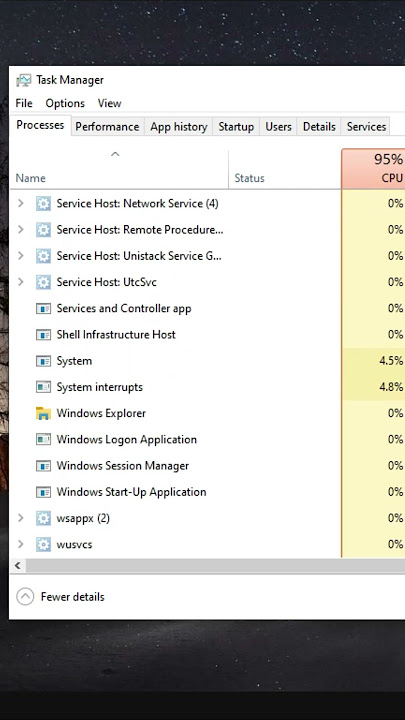Screen dimensions: 405x720
Task: Open the View menu
Action: click(109, 103)
